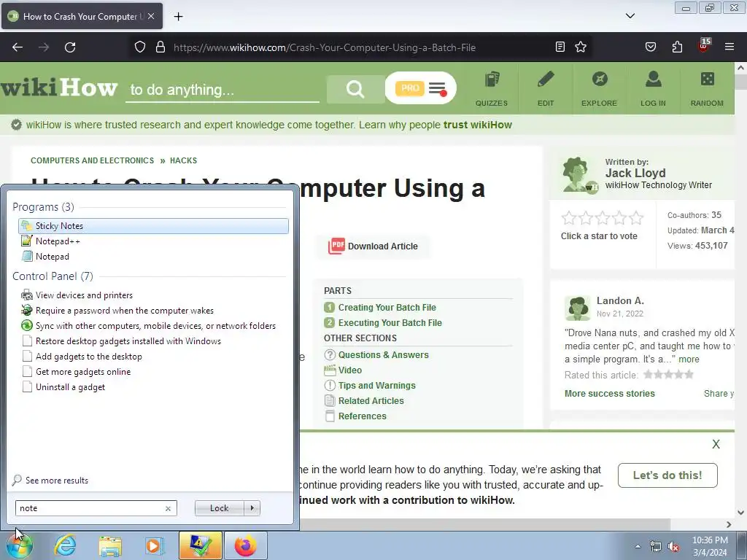Click More success stories link
The image size is (747, 560).
pos(609,393)
